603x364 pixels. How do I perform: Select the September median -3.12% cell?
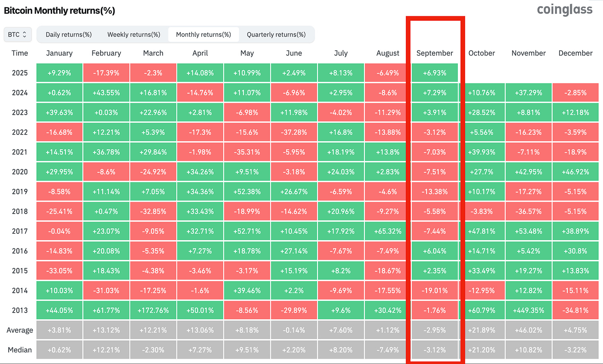[435, 350]
